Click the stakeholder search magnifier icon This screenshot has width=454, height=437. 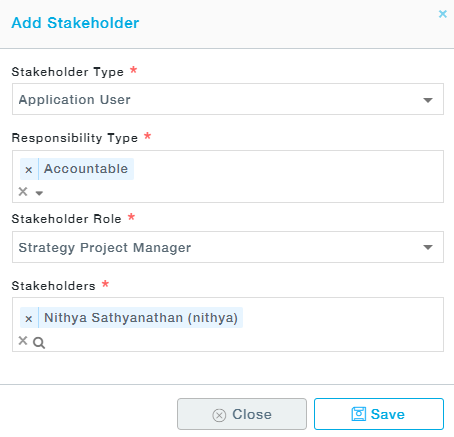coord(39,342)
